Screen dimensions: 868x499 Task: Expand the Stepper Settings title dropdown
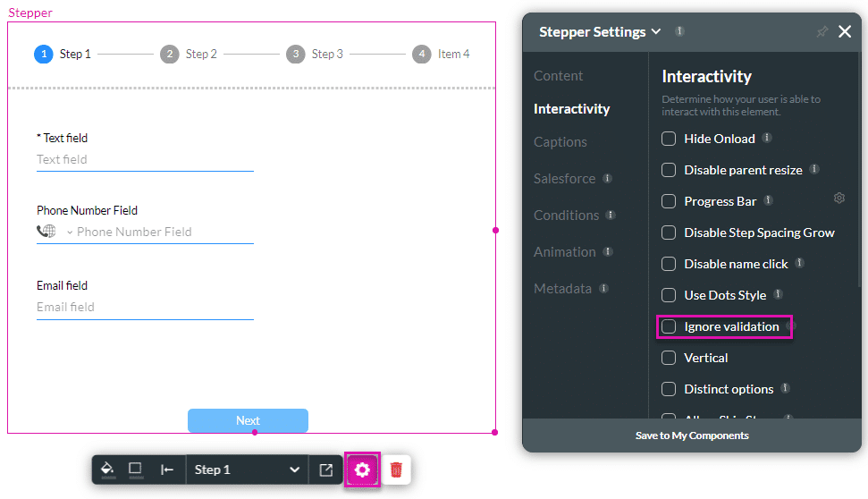coord(656,31)
